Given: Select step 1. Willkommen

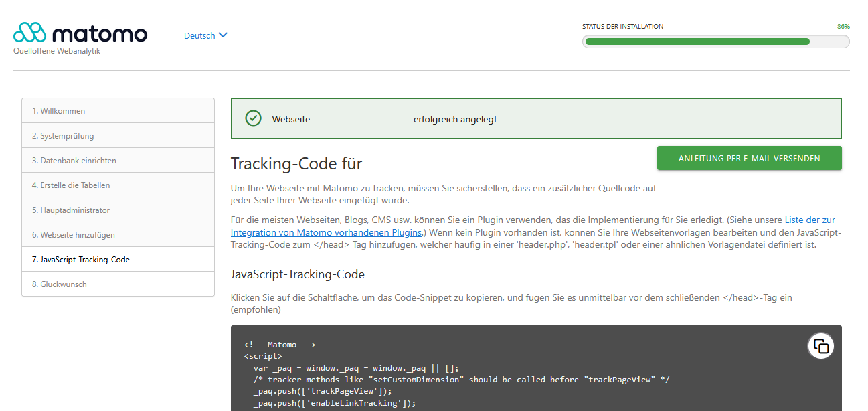Looking at the screenshot, I should [x=118, y=111].
